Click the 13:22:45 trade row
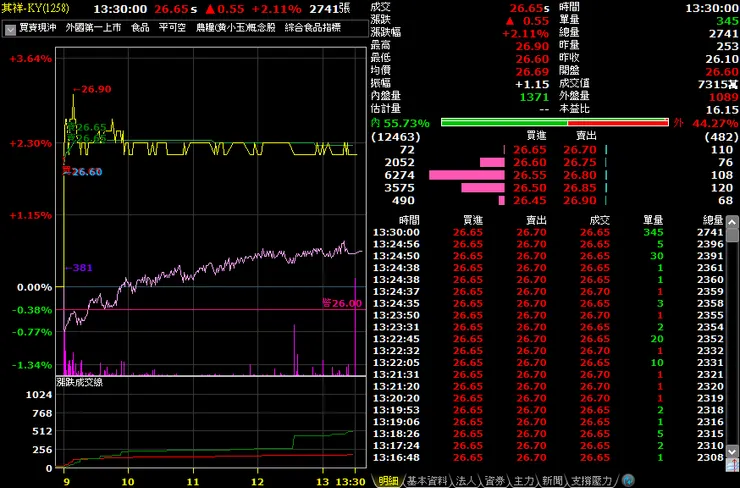 (548, 339)
